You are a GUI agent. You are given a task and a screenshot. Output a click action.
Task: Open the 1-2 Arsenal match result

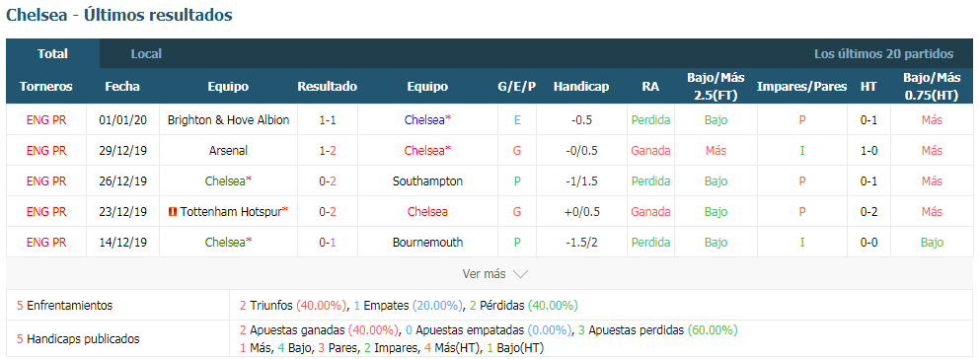[328, 151]
